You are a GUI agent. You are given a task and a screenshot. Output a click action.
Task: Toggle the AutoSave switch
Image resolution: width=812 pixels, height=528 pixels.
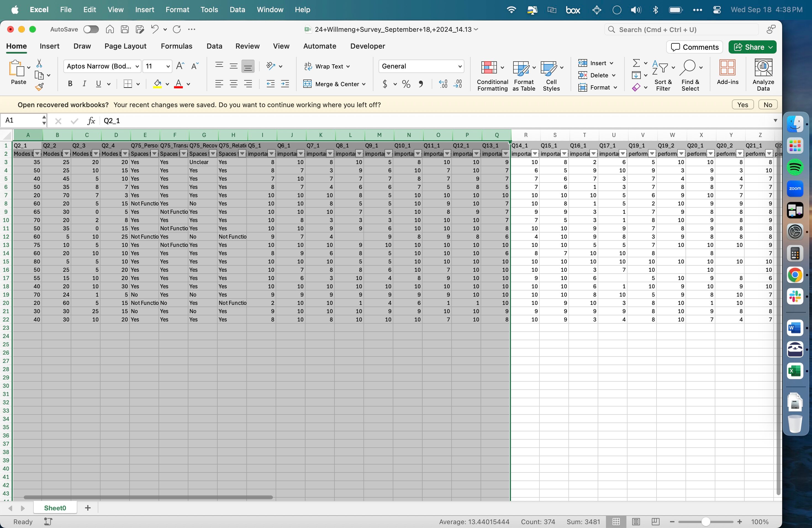91,29
